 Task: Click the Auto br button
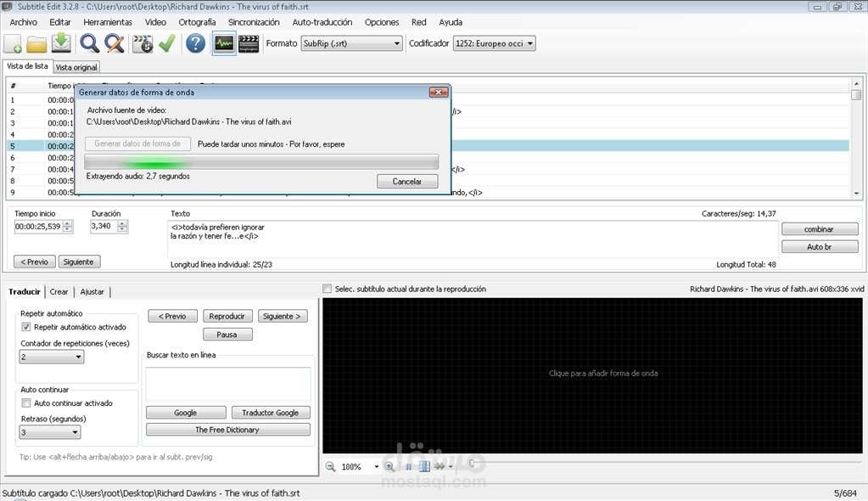820,246
